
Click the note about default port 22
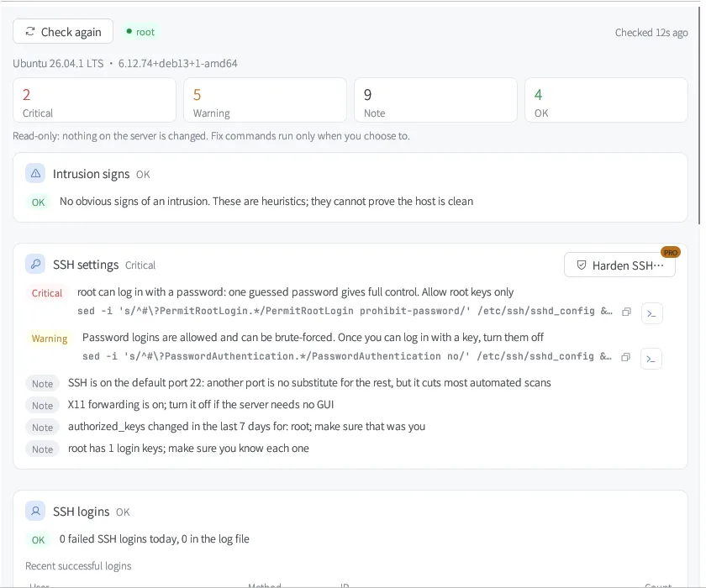click(309, 383)
